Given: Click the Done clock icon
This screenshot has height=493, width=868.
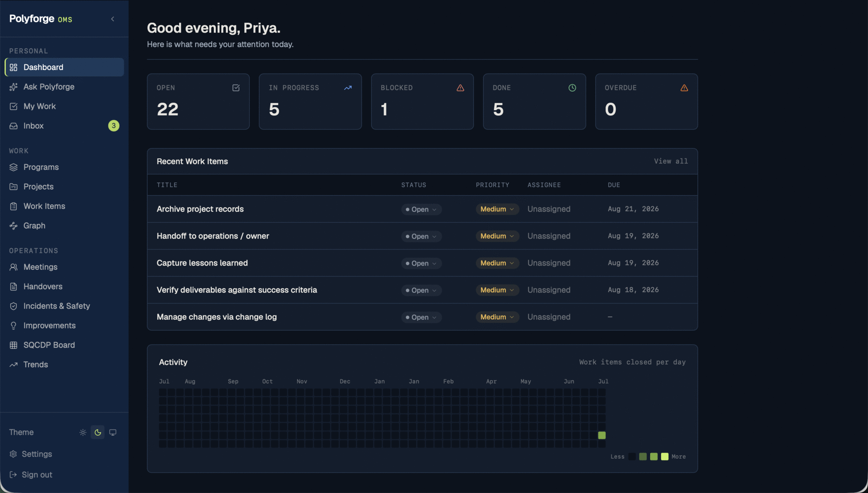Looking at the screenshot, I should pyautogui.click(x=572, y=88).
